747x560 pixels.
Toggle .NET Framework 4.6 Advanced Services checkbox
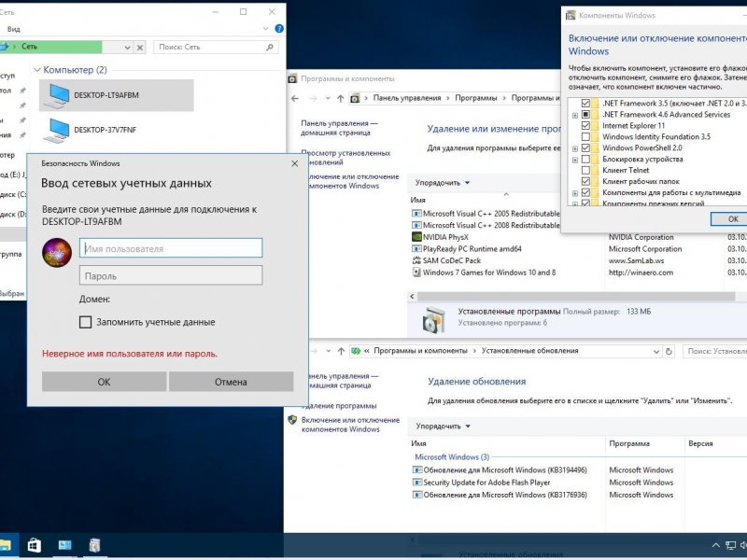coord(586,114)
